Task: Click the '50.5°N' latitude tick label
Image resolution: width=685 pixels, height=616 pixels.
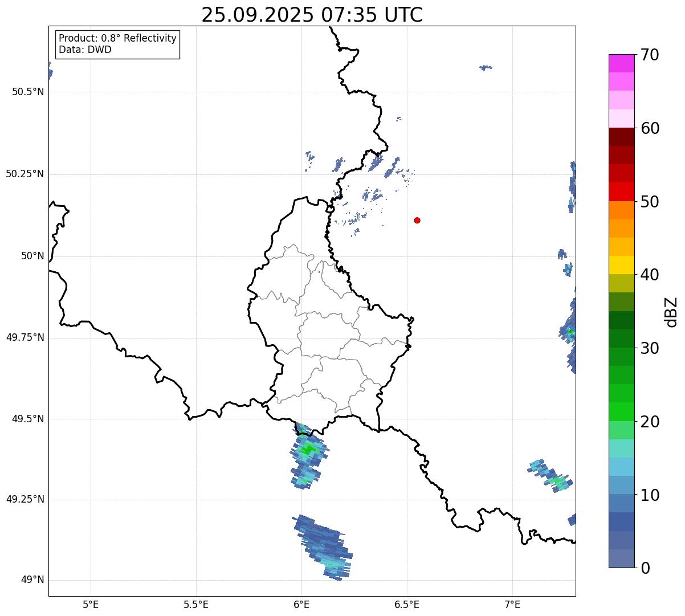Action: (28, 92)
